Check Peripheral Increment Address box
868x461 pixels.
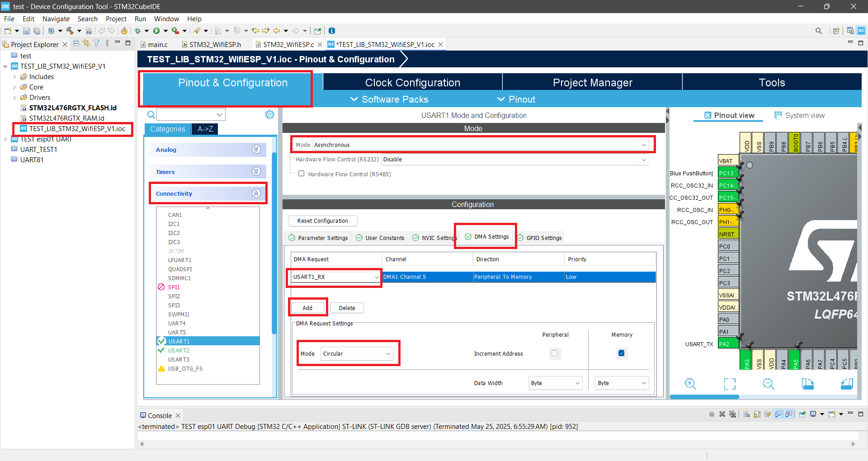coord(555,353)
